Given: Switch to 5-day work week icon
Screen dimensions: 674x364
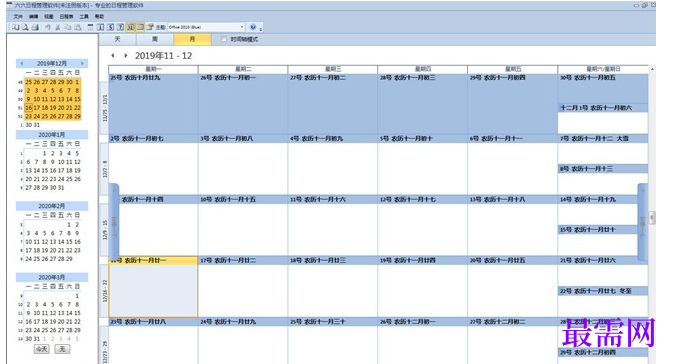Looking at the screenshot, I should coord(110,27).
